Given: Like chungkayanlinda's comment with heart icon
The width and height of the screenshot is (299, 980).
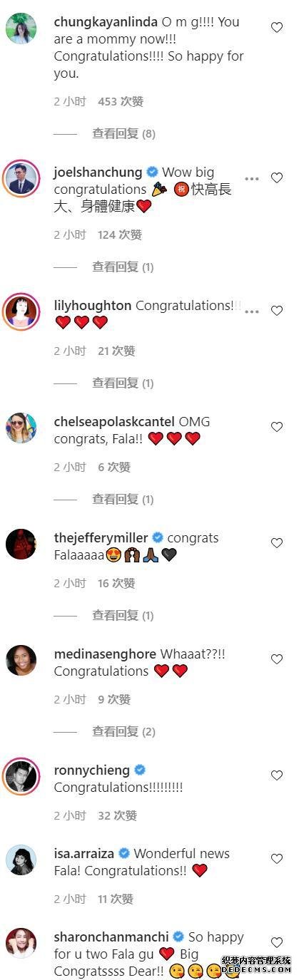Looking at the screenshot, I should (x=277, y=28).
